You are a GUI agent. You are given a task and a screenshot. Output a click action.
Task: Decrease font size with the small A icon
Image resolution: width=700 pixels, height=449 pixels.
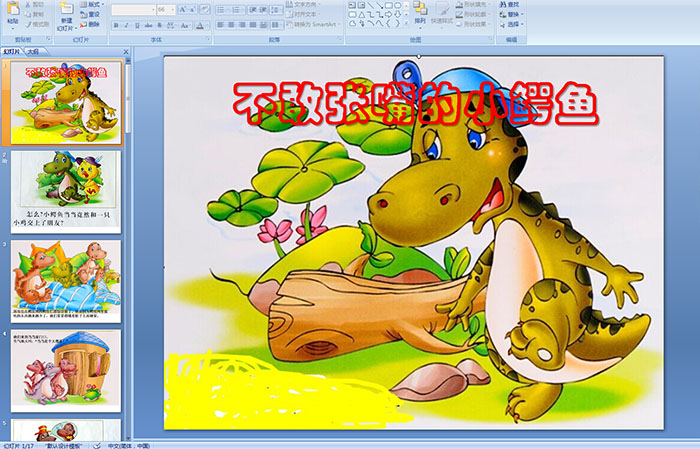[192, 9]
